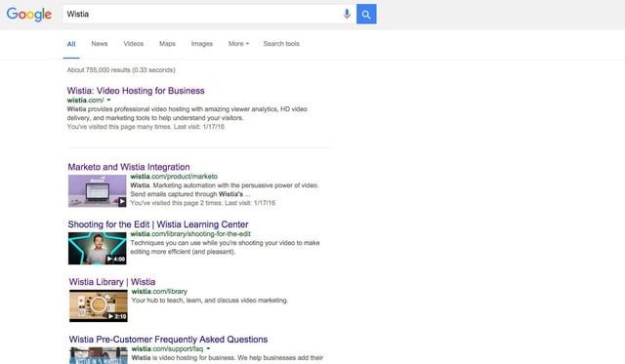Click the wistia.com/product/marketo URL text
Screen dimensions: 625x364
click(x=174, y=177)
